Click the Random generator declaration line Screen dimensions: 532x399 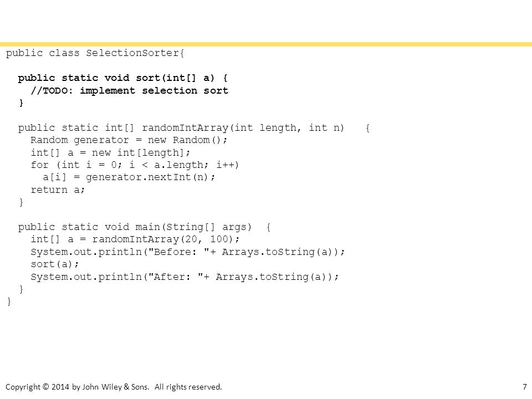point(129,140)
